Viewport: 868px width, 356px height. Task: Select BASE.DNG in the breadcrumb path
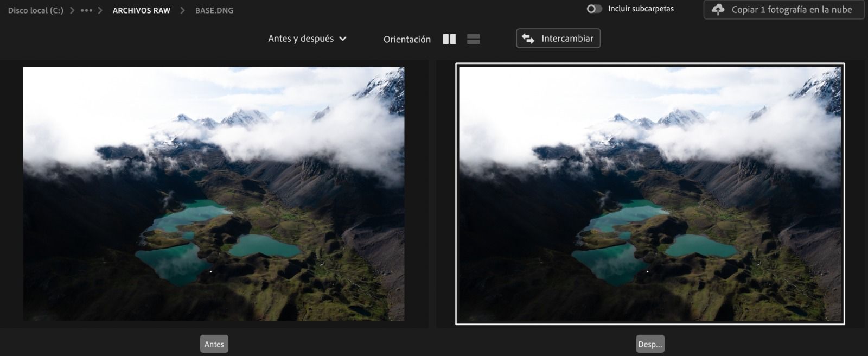[x=214, y=10]
